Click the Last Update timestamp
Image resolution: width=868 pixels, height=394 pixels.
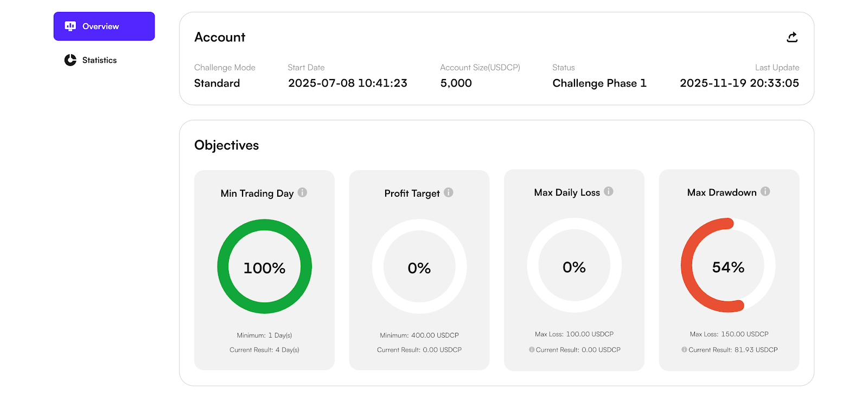pyautogui.click(x=739, y=83)
